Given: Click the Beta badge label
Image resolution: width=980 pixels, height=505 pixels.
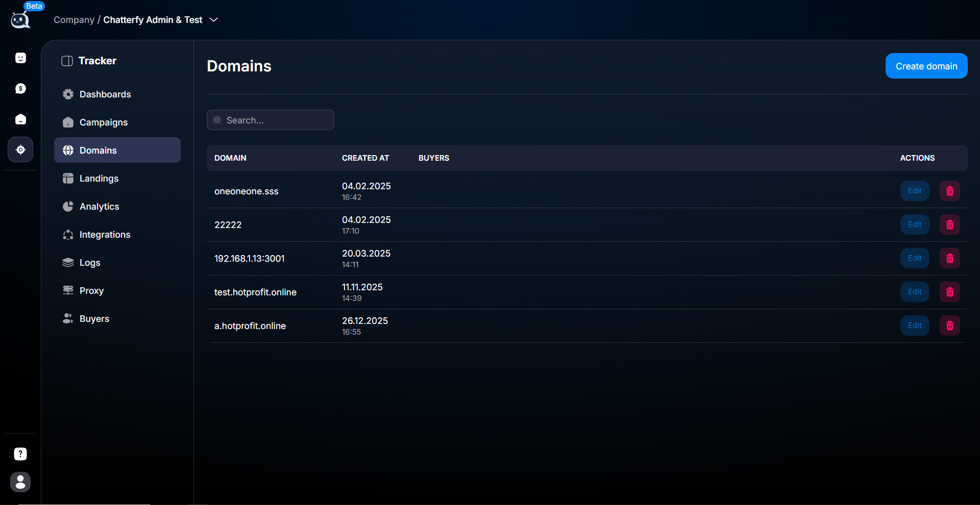Looking at the screenshot, I should 34,6.
